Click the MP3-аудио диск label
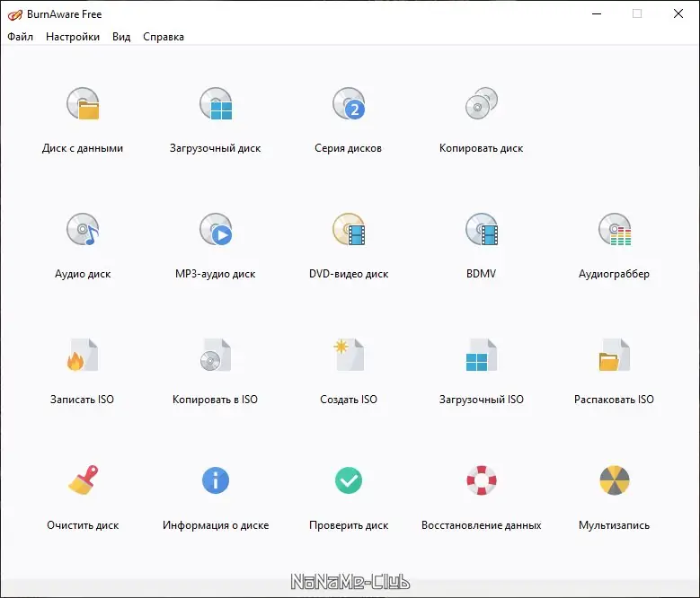Viewport: 700px width, 598px height. click(215, 274)
